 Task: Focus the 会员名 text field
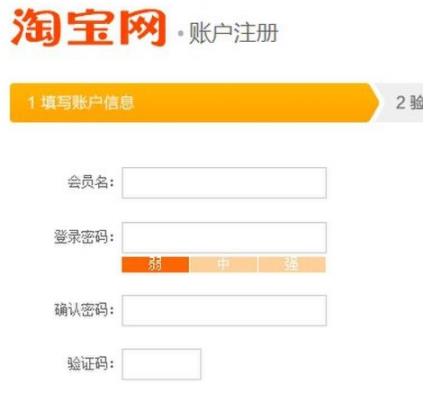[224, 183]
